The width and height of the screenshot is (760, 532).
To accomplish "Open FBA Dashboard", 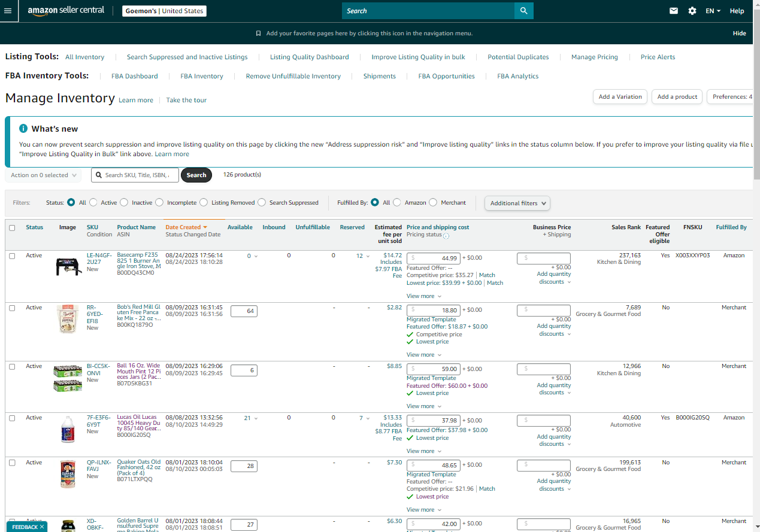I will click(135, 76).
